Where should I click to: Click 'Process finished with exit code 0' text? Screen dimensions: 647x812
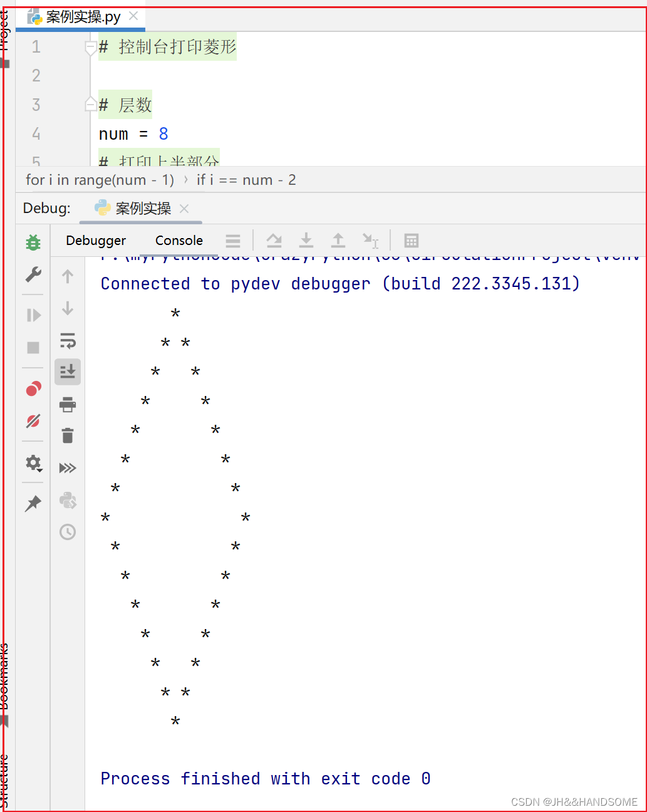[x=266, y=779]
